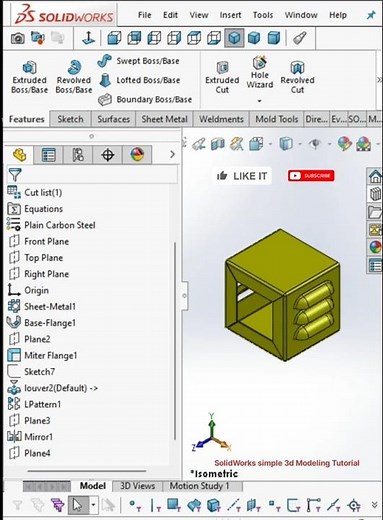This screenshot has height=520, width=383.
Task: Open the Home task pane icon
Action: pyautogui.click(x=375, y=176)
